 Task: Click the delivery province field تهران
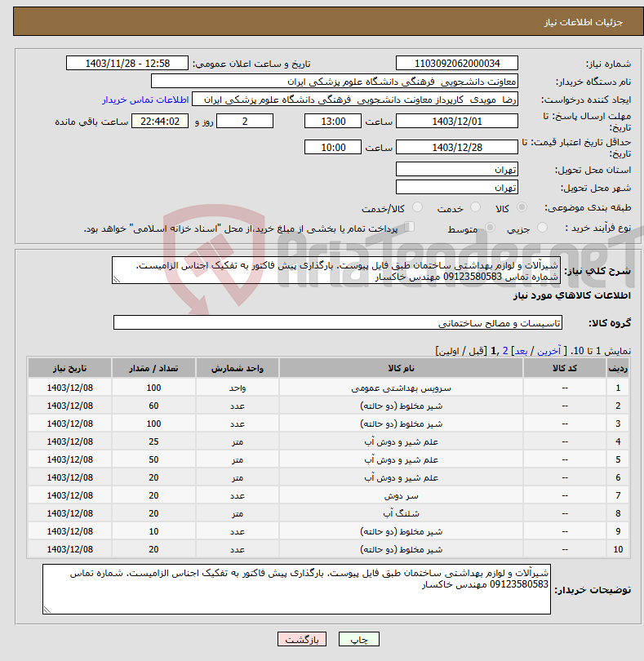coord(457,170)
